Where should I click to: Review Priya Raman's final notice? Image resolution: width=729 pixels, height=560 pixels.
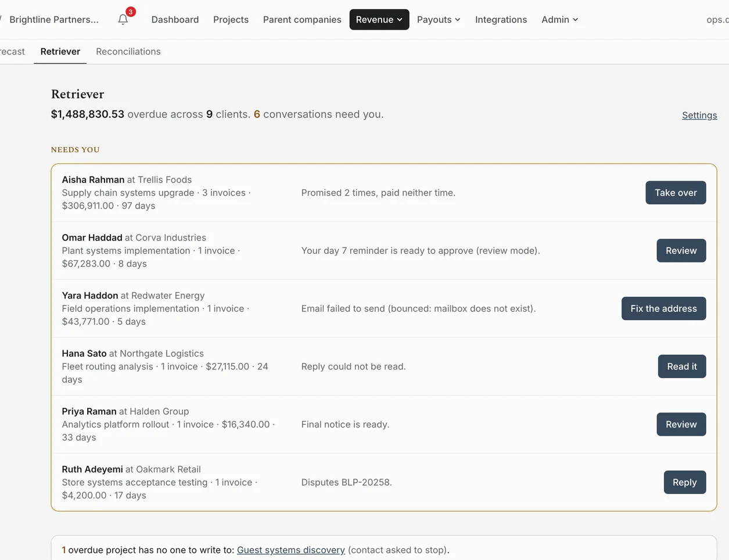coord(681,424)
